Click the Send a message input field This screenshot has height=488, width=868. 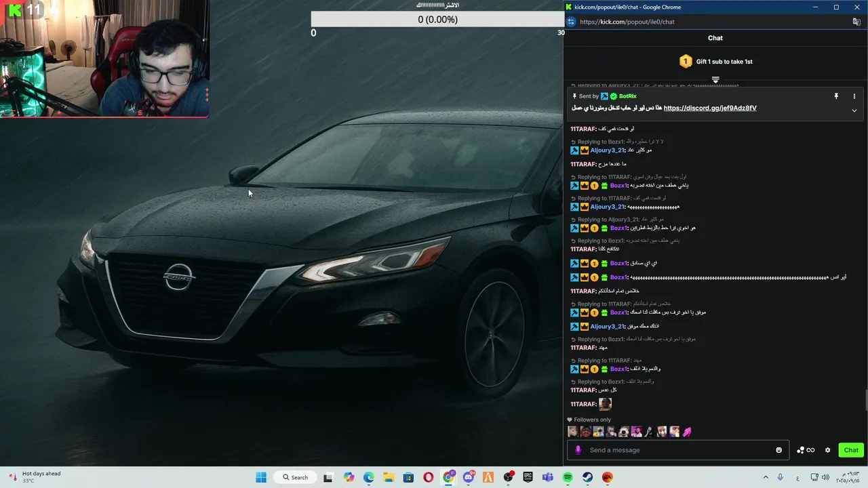[678, 450]
